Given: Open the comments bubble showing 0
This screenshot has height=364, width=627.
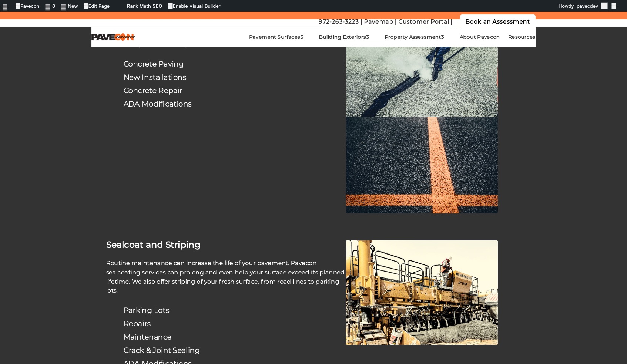Looking at the screenshot, I should tap(47, 7).
